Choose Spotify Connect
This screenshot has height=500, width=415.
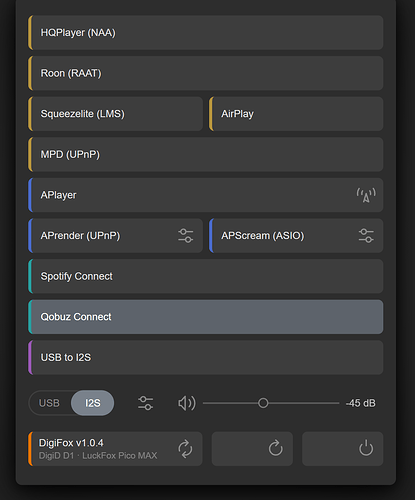point(206,276)
